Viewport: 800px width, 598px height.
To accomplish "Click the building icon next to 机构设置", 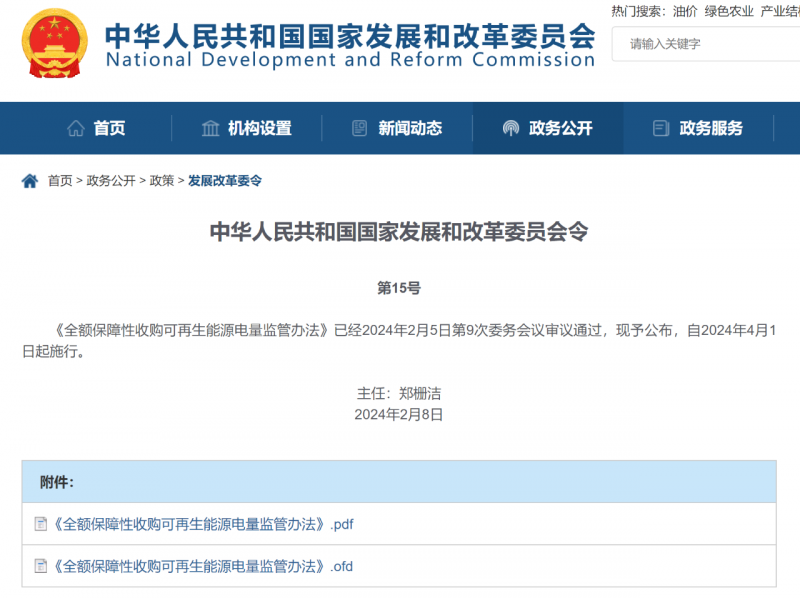I will [210, 128].
